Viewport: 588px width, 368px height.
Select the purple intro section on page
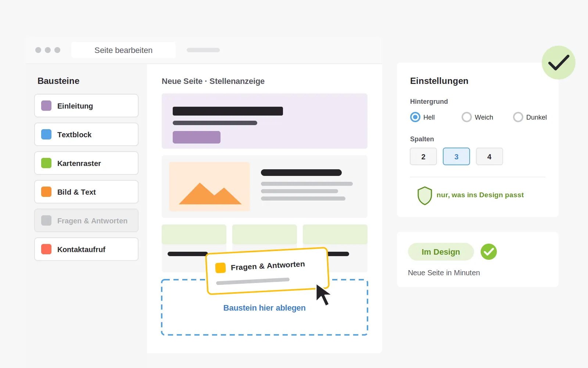(x=265, y=121)
